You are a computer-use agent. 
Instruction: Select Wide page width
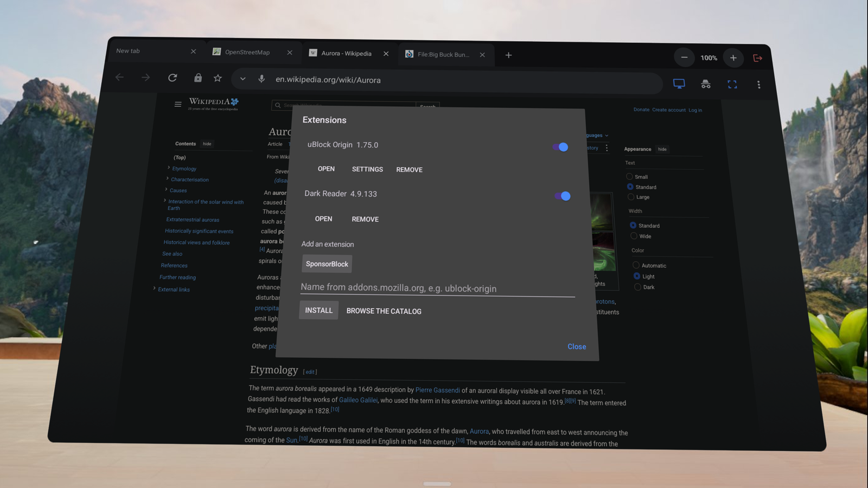(x=634, y=236)
